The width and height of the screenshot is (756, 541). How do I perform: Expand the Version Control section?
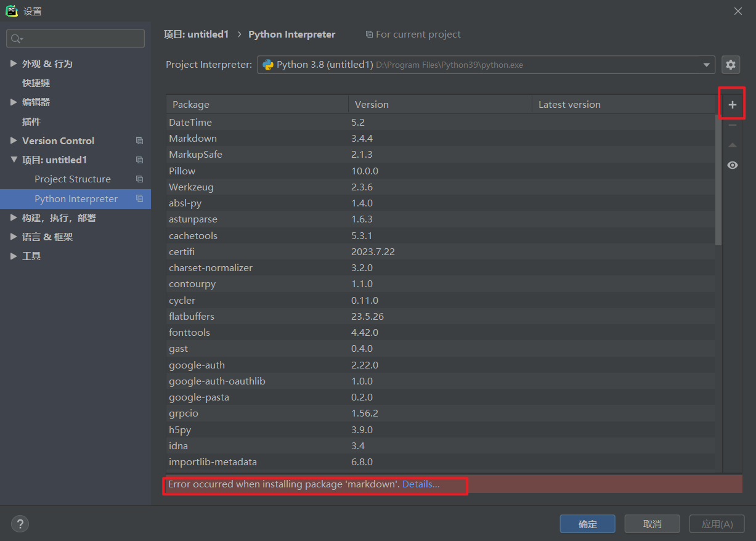pyautogui.click(x=14, y=140)
